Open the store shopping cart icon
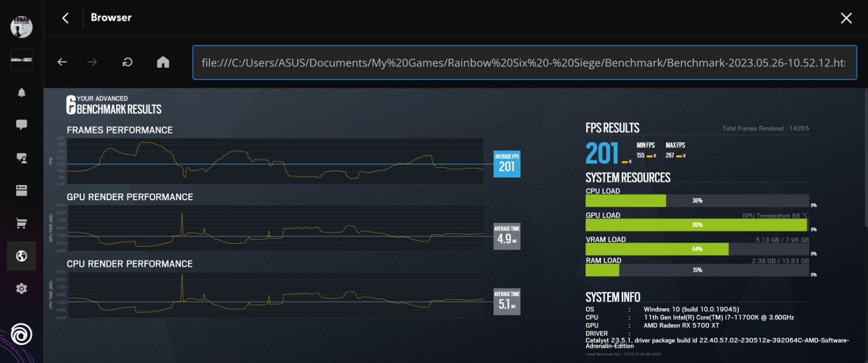This screenshot has width=868, height=363. [22, 224]
